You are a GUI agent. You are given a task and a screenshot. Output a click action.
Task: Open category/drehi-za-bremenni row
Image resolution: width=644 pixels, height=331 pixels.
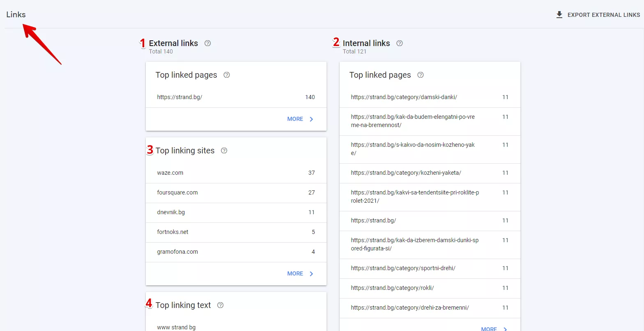(x=430, y=308)
